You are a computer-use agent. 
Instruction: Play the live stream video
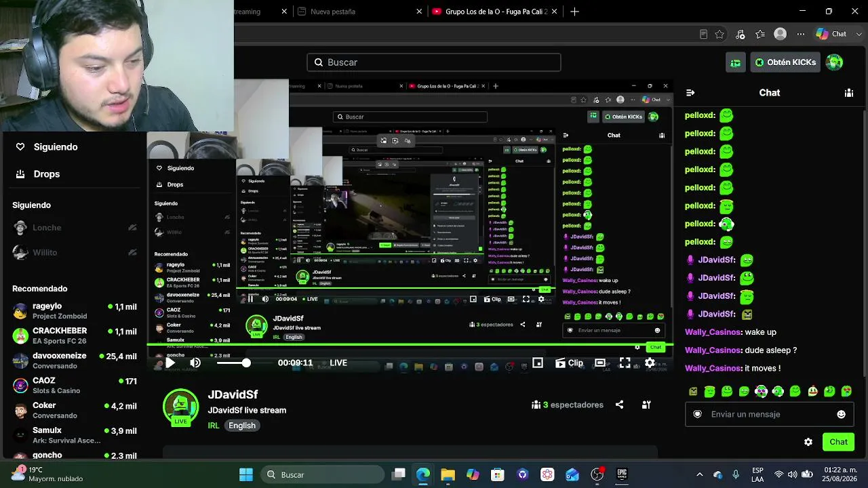[x=170, y=363]
